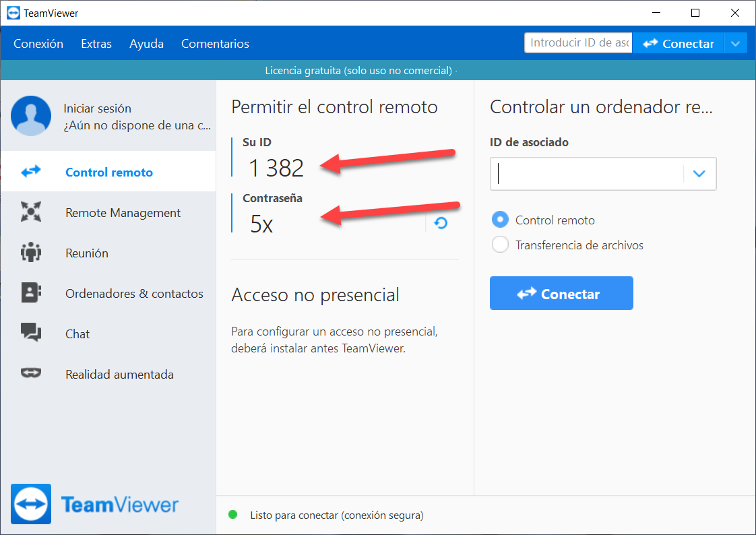This screenshot has width=756, height=535.
Task: Open the Ayuda menu
Action: [x=146, y=44]
